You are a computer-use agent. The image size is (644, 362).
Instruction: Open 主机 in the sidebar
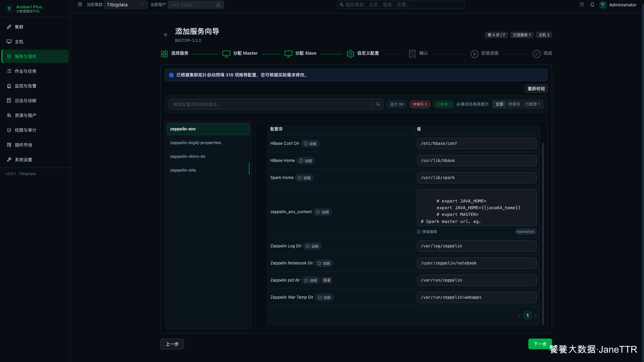point(35,42)
